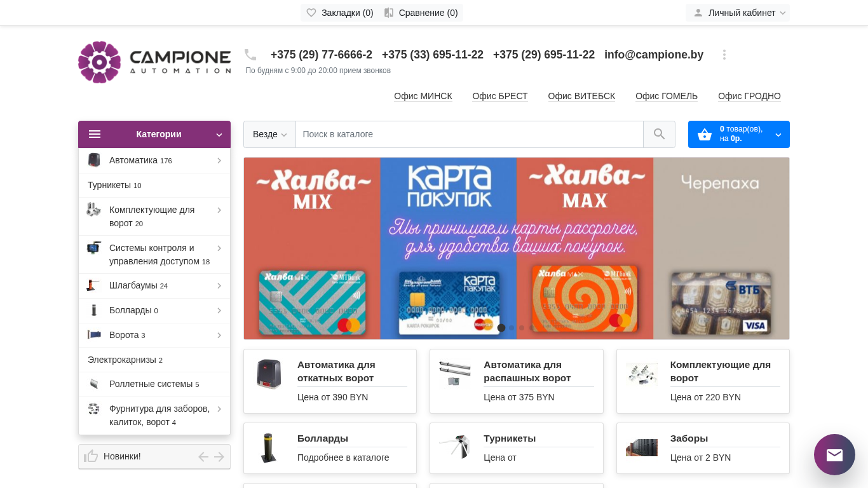Click the Campione Automation logo

[154, 62]
